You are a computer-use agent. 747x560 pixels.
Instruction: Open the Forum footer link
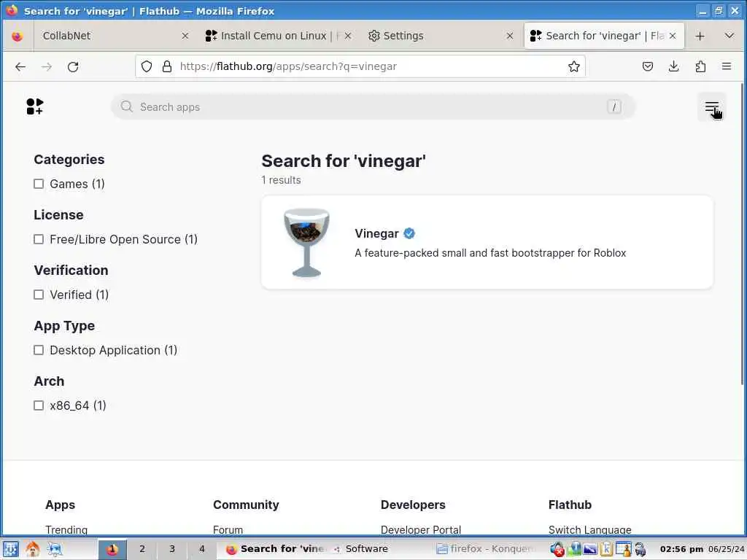[x=228, y=529]
